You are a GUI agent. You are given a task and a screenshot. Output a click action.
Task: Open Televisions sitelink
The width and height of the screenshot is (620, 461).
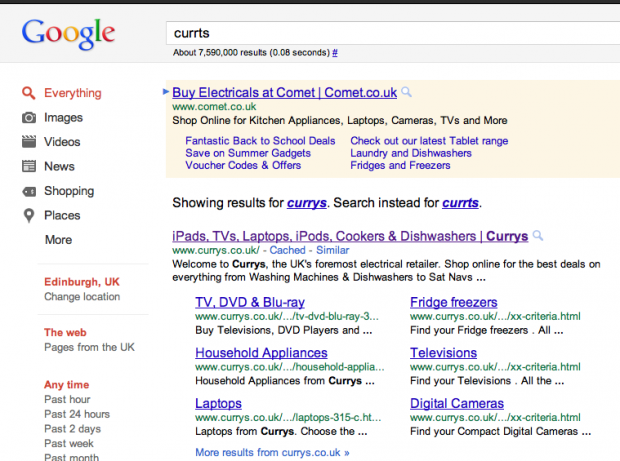(x=443, y=353)
